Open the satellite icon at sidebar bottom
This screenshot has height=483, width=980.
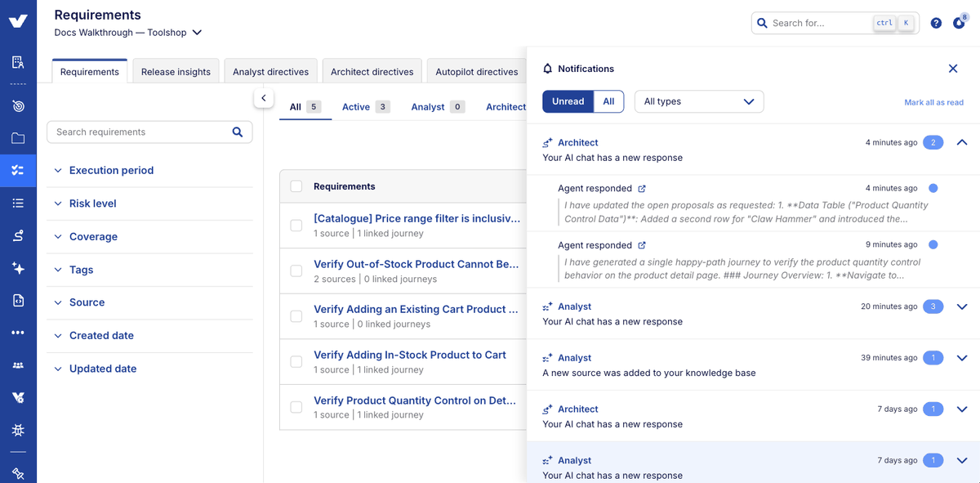[18, 473]
